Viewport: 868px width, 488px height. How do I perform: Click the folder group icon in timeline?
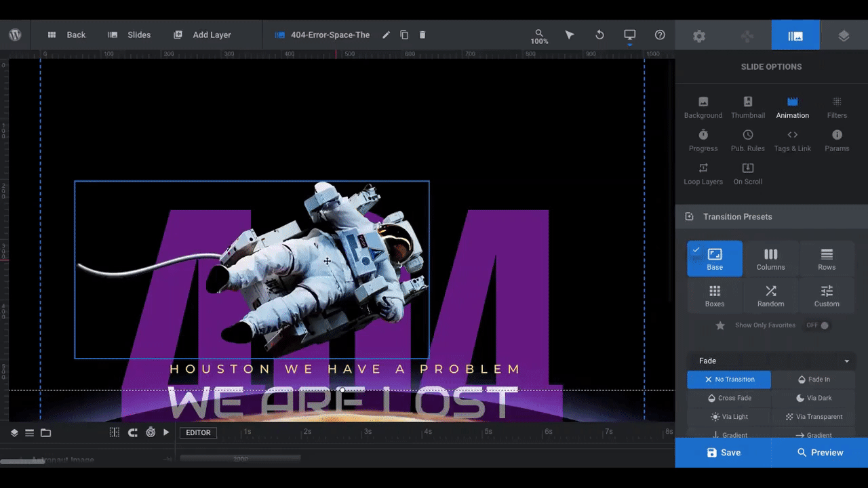45,432
